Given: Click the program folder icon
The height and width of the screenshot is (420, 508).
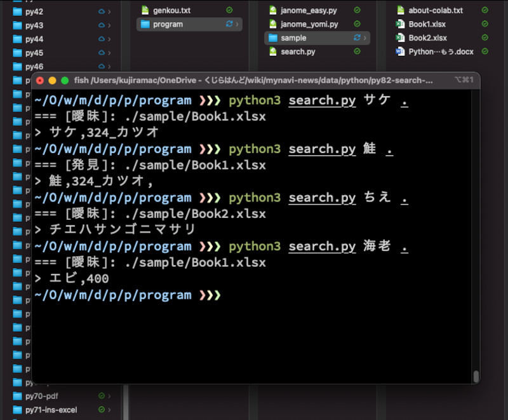Looking at the screenshot, I should coord(145,24).
